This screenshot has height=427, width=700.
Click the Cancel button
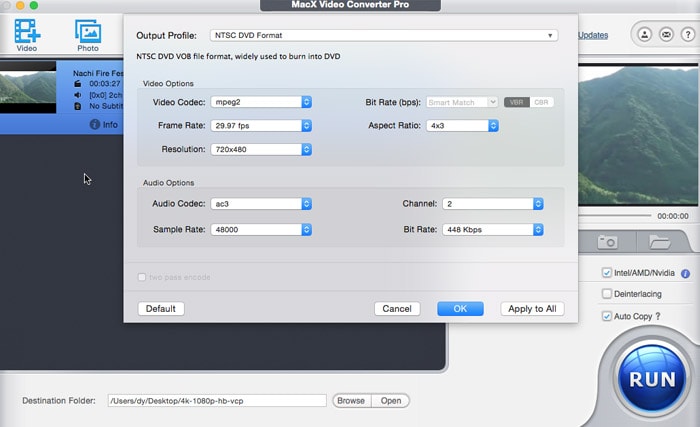click(x=397, y=309)
